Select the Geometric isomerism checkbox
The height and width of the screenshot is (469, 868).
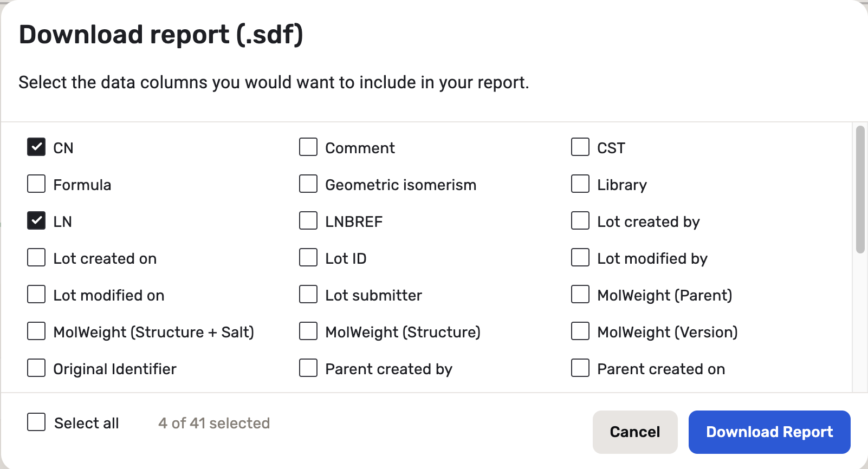coord(308,184)
